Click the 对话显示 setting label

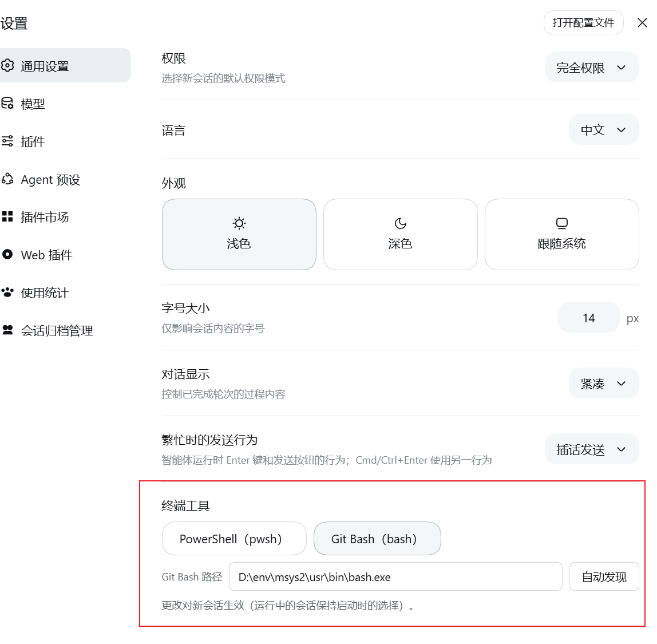pyautogui.click(x=185, y=374)
